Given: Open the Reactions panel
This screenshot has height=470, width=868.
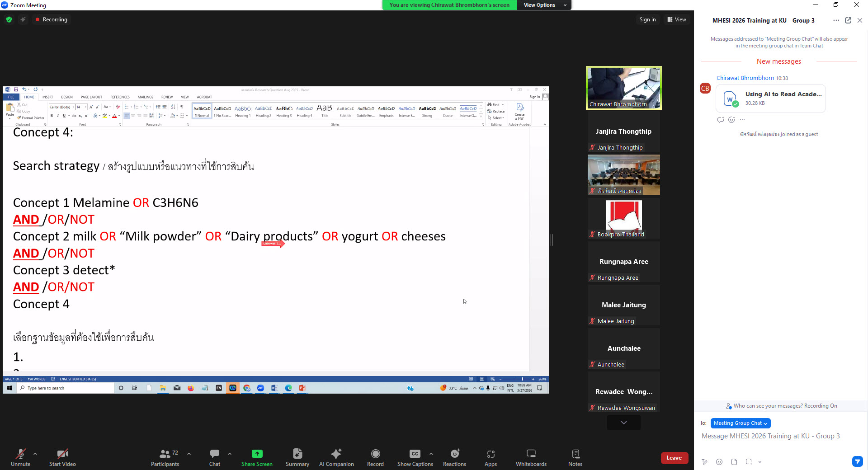Looking at the screenshot, I should pos(454,457).
